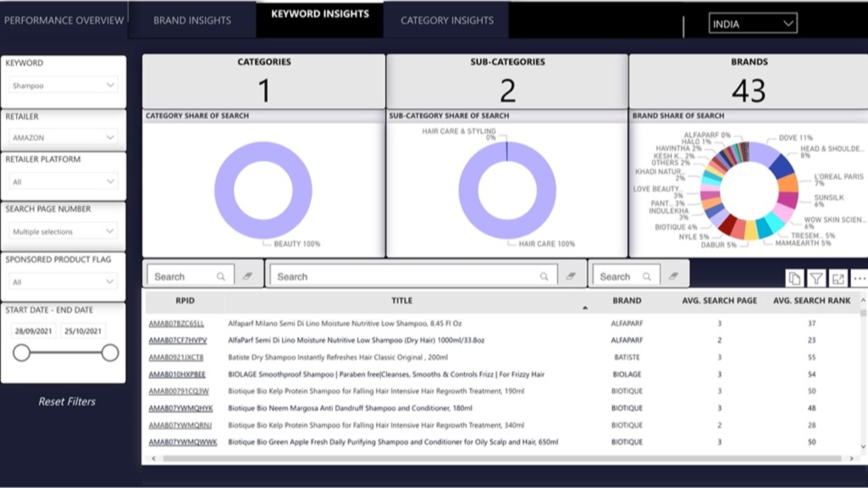The height and width of the screenshot is (488, 868).
Task: Click the end date field 25/10/2021
Action: coord(83,331)
